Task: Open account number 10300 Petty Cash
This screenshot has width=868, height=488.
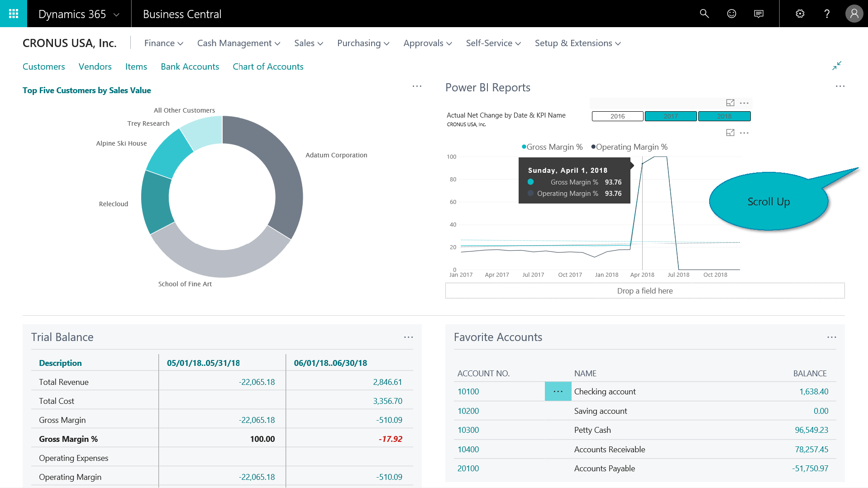Action: click(x=468, y=430)
